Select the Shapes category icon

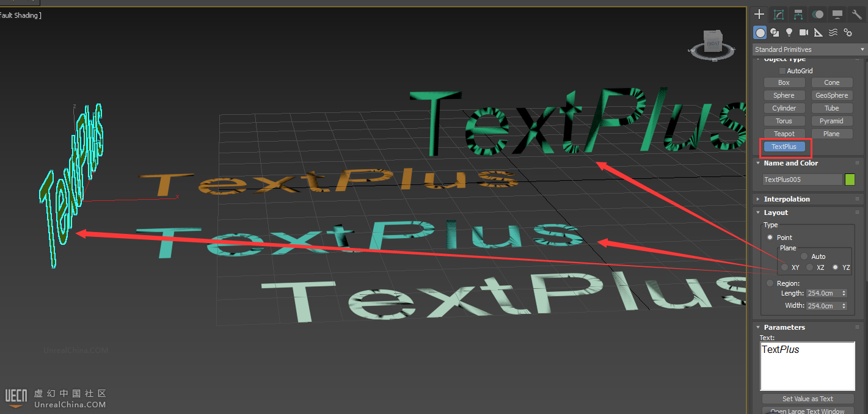pos(775,32)
